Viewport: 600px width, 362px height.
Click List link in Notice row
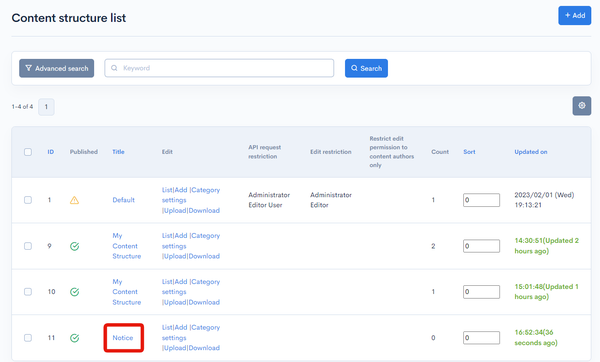click(167, 328)
